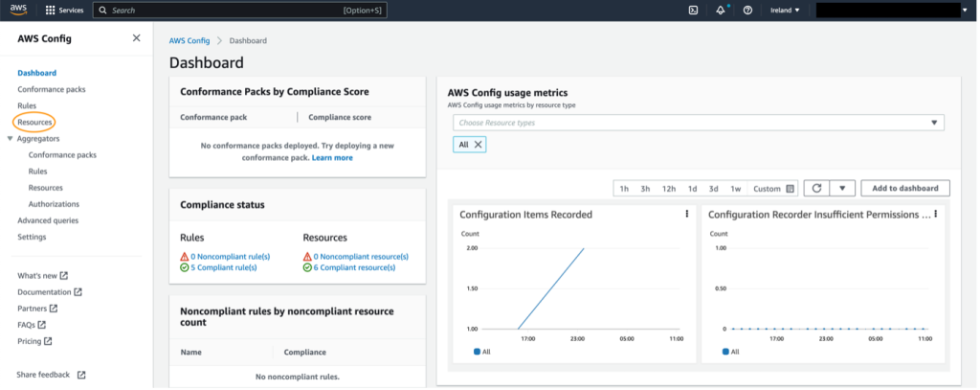Select the 3d time range

point(713,189)
